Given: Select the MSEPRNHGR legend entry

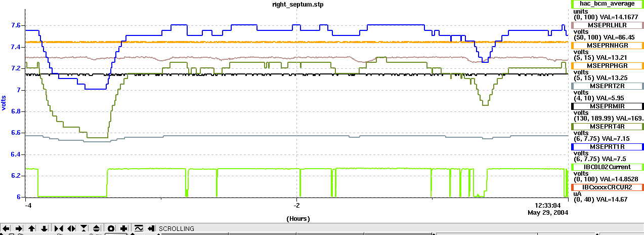Looking at the screenshot, I should (607, 45).
